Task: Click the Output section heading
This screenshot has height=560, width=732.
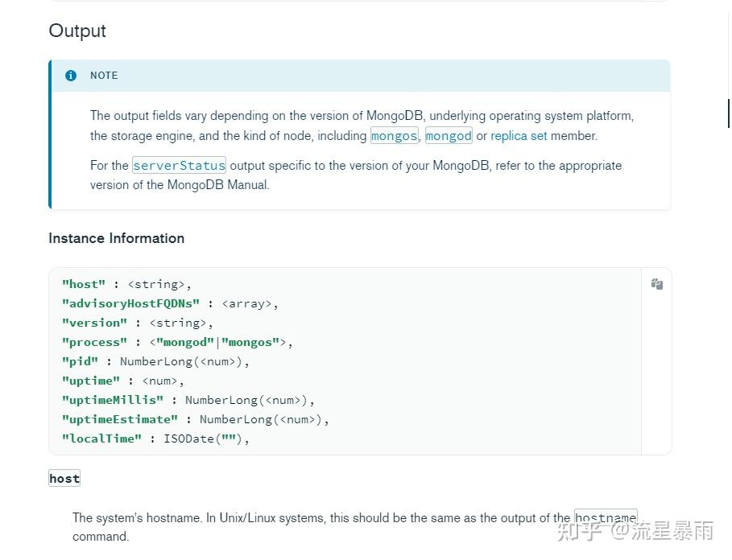Action: point(77,31)
